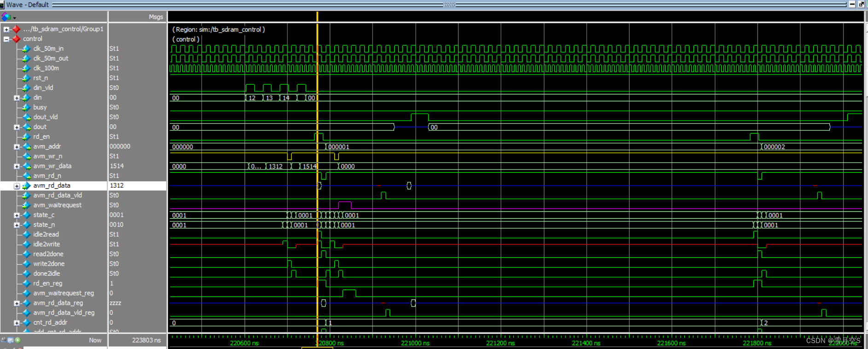
Task: Click the 000001 avm_addr waveform value
Action: coord(338,147)
